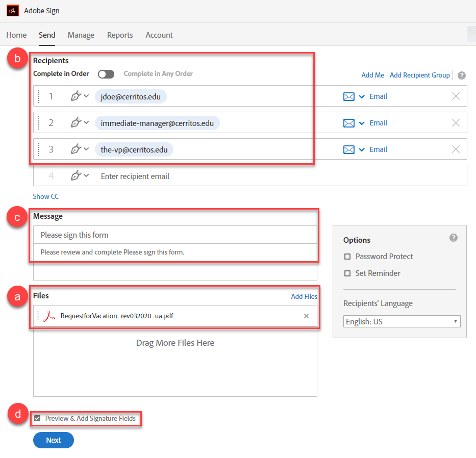Image resolution: width=476 pixels, height=458 pixels.
Task: Toggle the Complete in Order switch
Action: coord(106,74)
